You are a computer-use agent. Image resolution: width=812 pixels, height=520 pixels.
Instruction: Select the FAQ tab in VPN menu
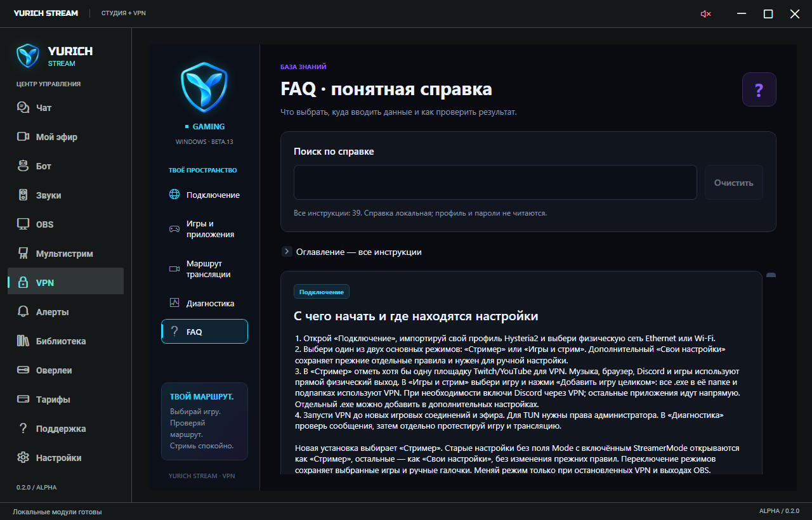[x=204, y=332]
